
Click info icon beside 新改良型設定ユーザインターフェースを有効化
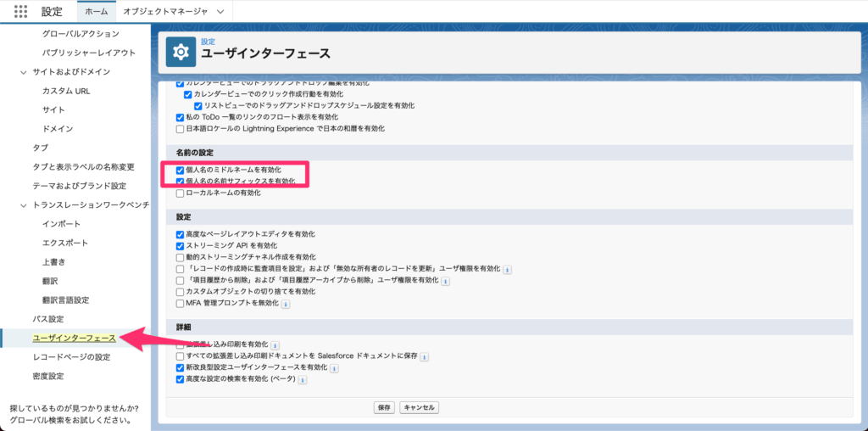tap(333, 368)
